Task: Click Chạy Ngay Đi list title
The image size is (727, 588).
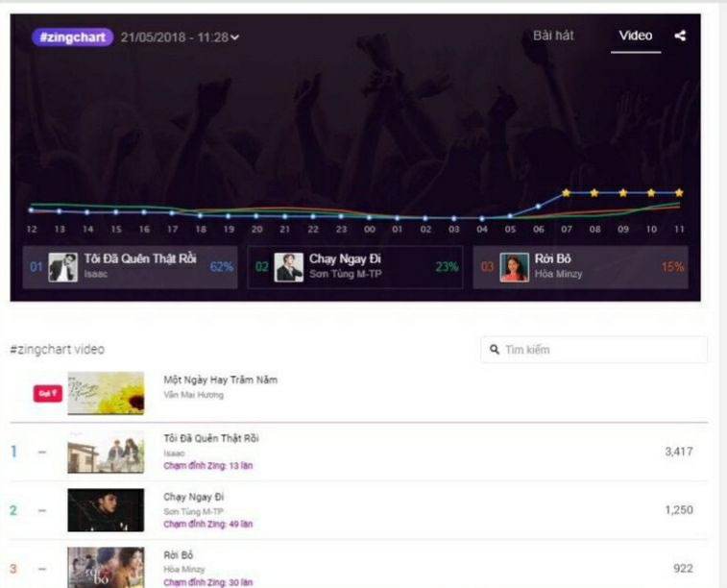Action: [x=193, y=497]
